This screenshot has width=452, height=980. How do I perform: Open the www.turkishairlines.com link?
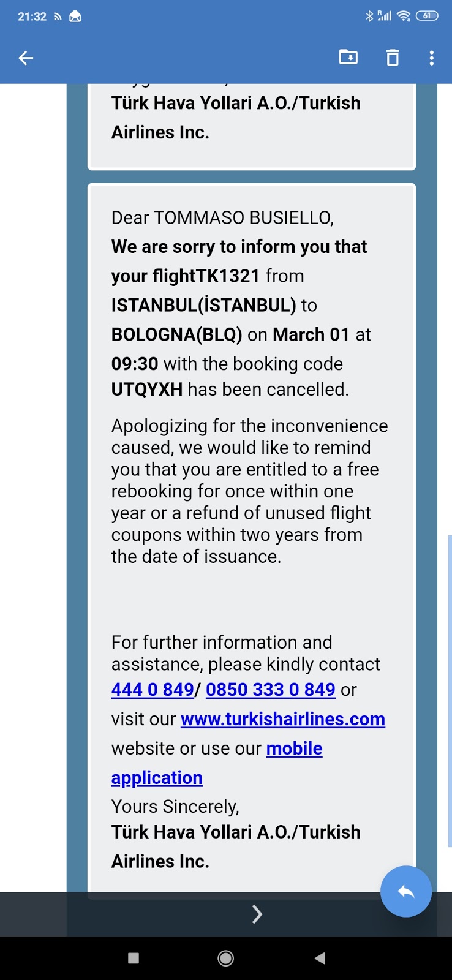pos(282,719)
